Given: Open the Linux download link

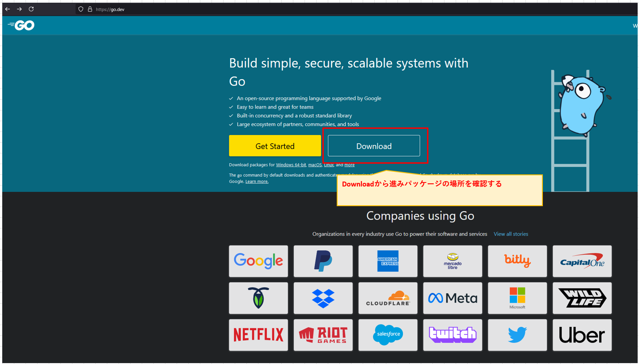Looking at the screenshot, I should tap(329, 165).
